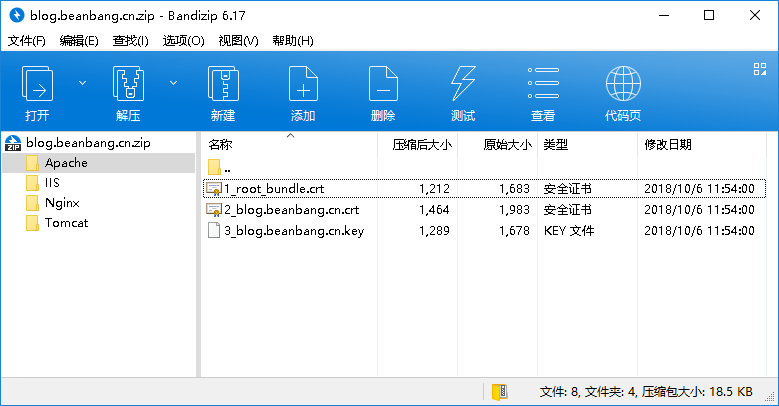Click compressed size 1,212 cell

434,189
